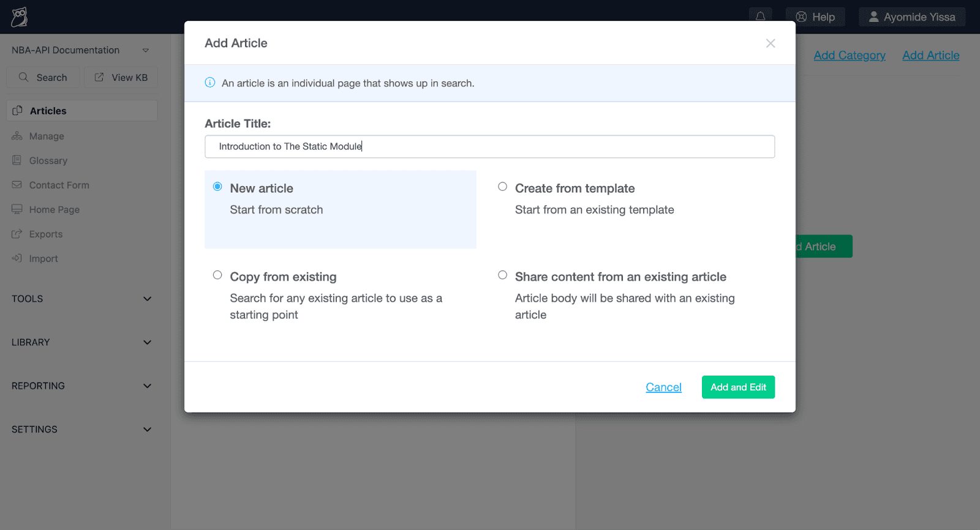Click the owl logo in the header
This screenshot has width=980, height=530.
coord(20,17)
